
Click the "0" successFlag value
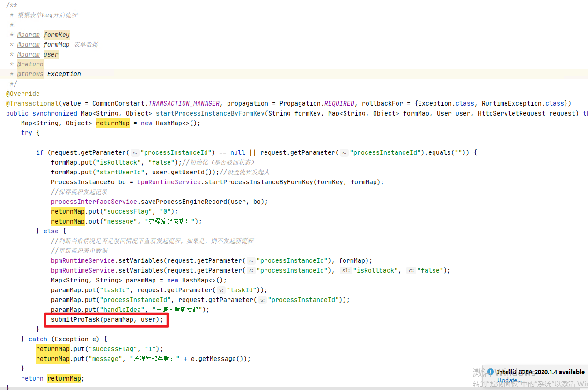pyautogui.click(x=165, y=211)
